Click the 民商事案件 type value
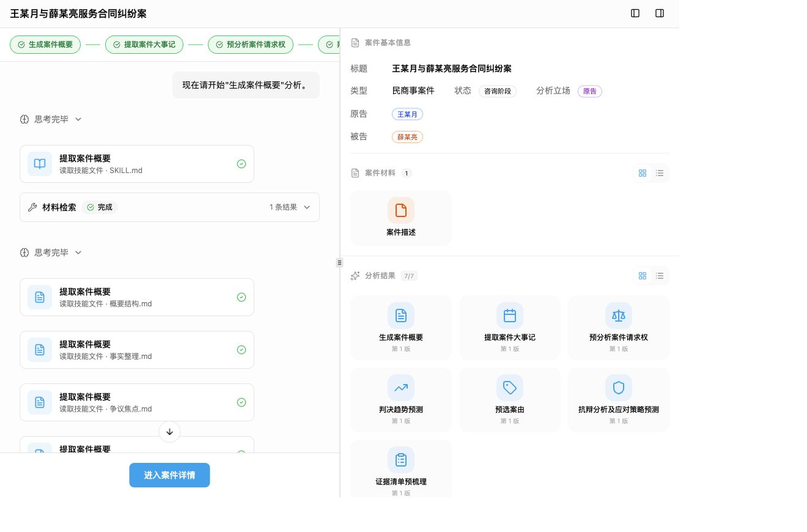The height and width of the screenshot is (532, 807). point(413,91)
